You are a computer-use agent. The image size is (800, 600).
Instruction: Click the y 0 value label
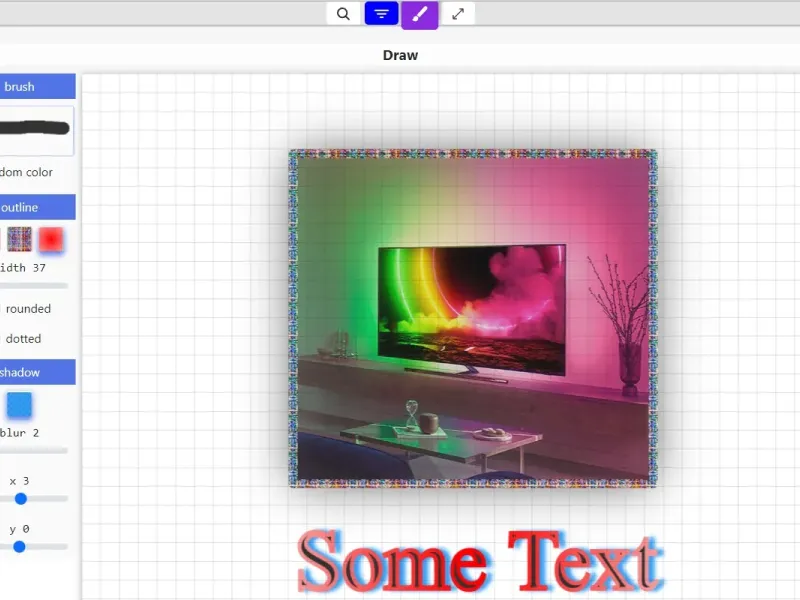19,529
